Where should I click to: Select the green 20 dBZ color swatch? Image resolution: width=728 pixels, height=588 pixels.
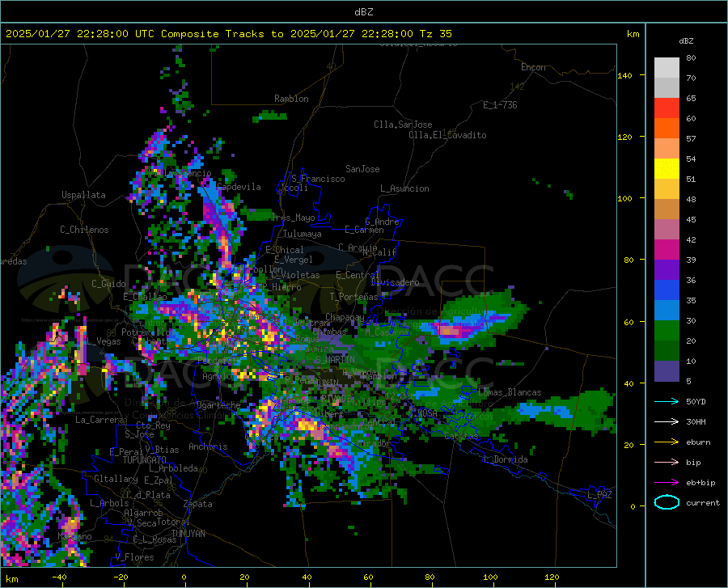667,331
